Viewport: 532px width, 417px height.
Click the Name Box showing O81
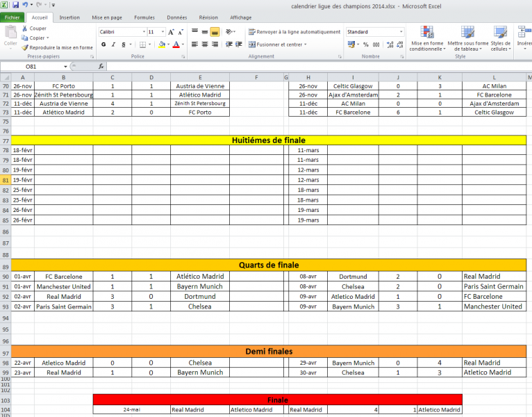click(31, 67)
